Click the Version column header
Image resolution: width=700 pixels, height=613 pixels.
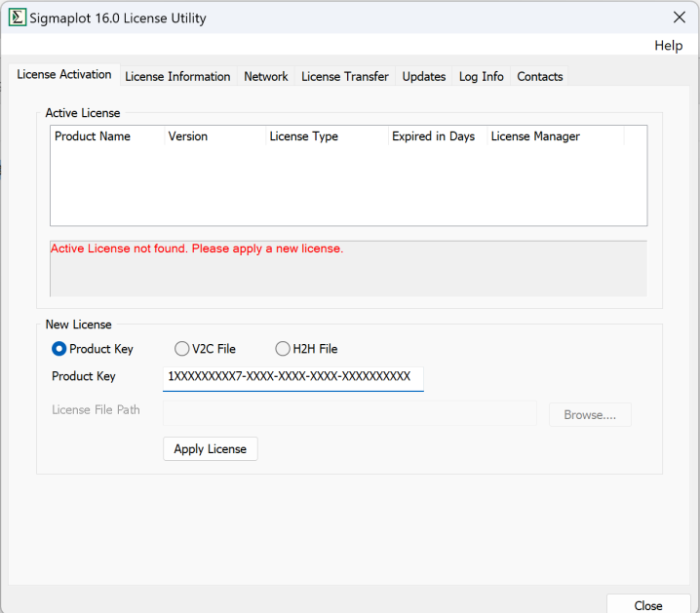tap(215, 136)
